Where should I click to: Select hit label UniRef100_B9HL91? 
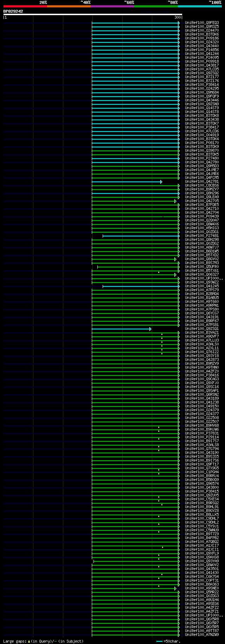[202, 507]
